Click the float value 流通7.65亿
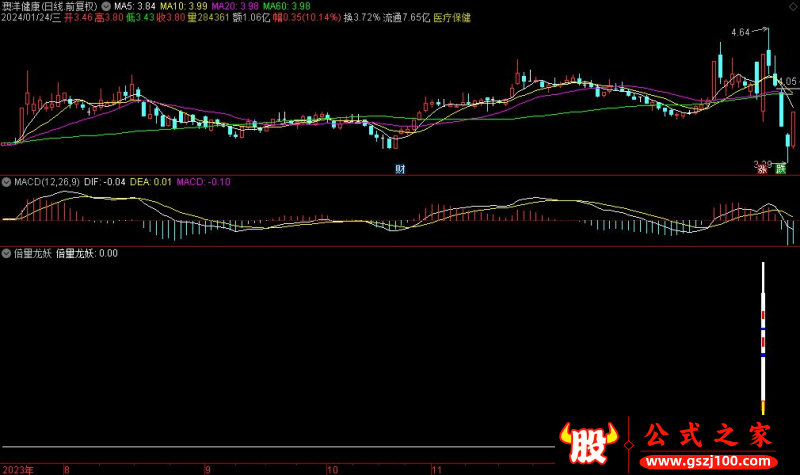Screen dimensions: 800x475 pos(407,18)
